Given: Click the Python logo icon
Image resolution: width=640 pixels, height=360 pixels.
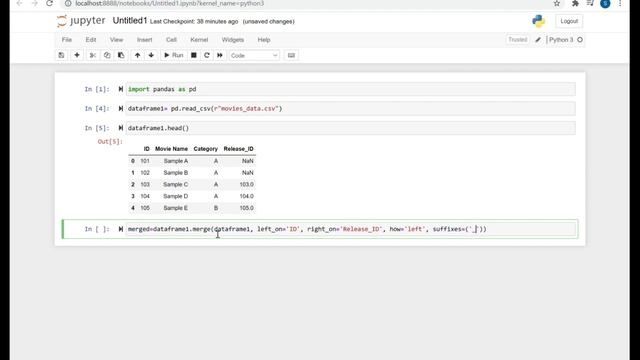Looking at the screenshot, I should pos(538,21).
